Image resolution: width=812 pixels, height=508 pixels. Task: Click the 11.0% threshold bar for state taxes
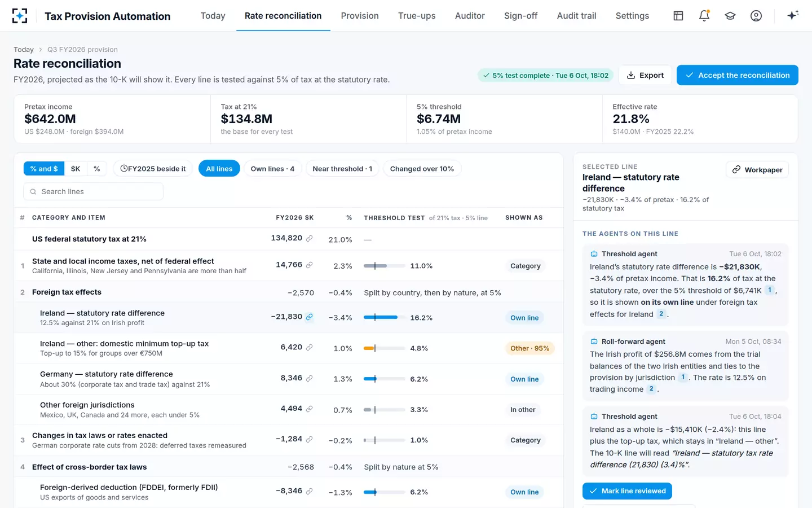tap(385, 266)
